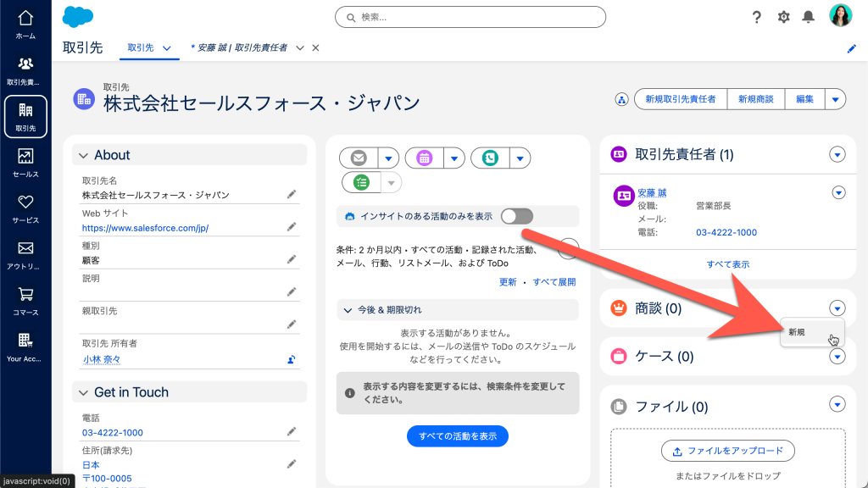Collapse the Get in Touch section
The image size is (868, 488).
[84, 393]
